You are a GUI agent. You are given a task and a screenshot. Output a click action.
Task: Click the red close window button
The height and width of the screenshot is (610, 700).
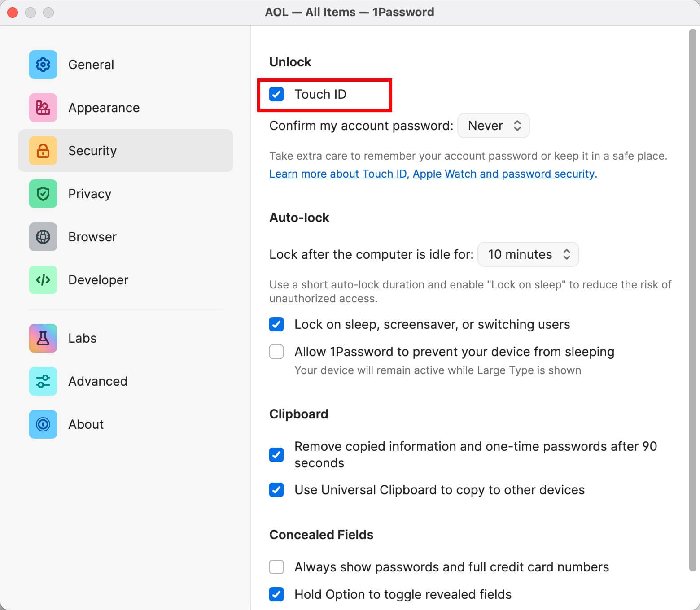(13, 13)
